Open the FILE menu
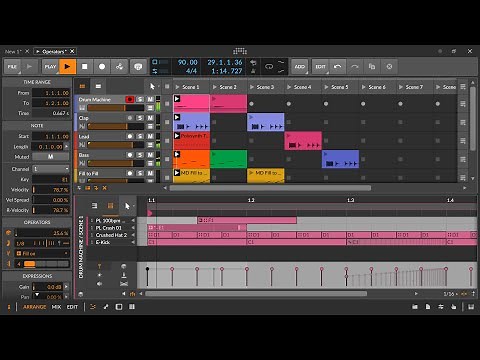Screen dimensions: 480x360 pos(13,66)
